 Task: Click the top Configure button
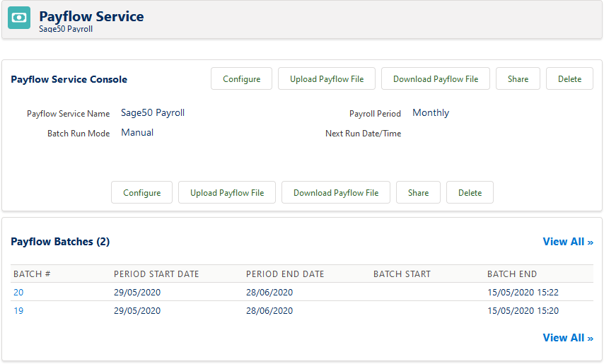[241, 79]
